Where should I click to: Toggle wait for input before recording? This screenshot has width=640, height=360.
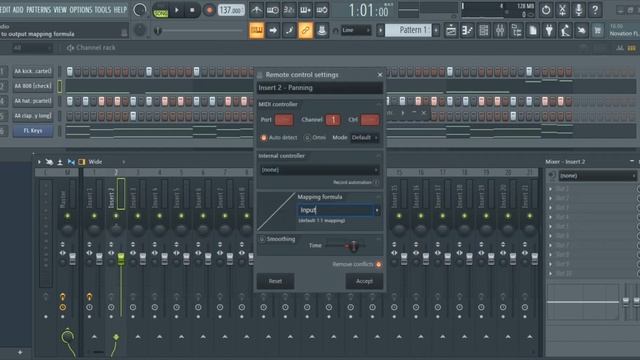pyautogui.click(x=273, y=10)
